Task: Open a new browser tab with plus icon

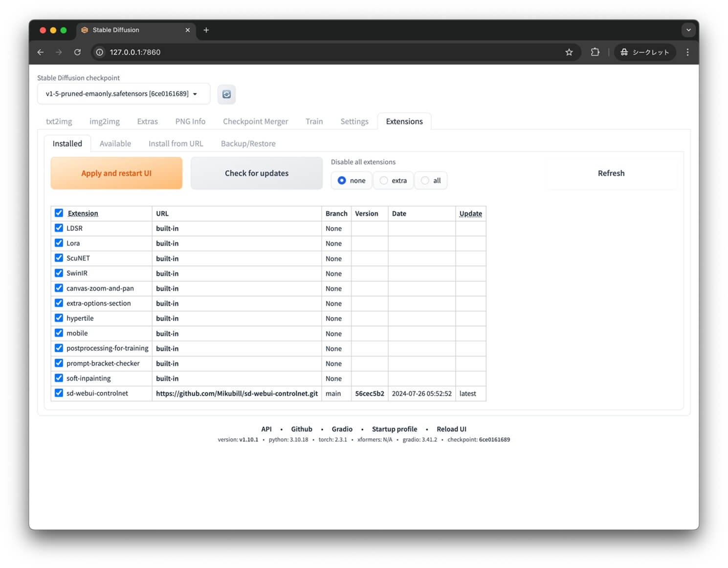Action: pyautogui.click(x=206, y=30)
